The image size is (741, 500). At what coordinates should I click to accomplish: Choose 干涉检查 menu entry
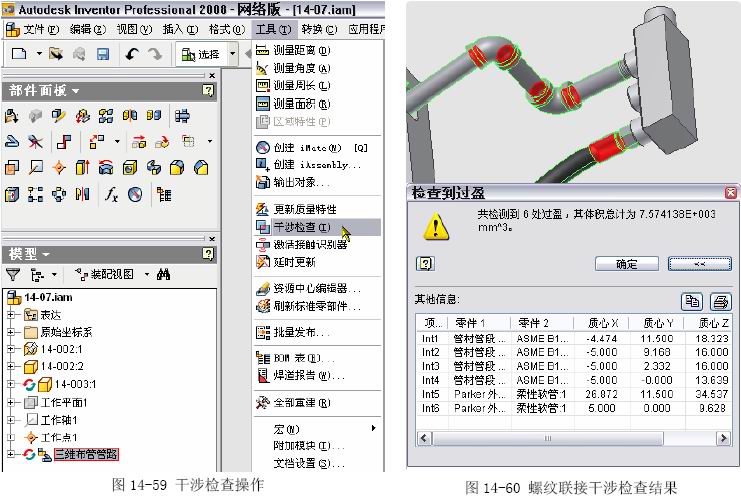pos(317,227)
